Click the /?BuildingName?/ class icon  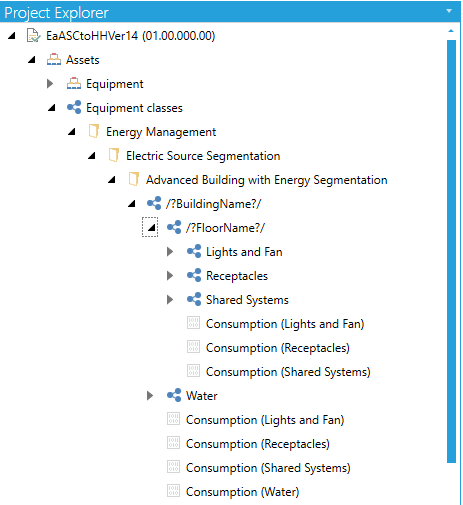pos(154,203)
